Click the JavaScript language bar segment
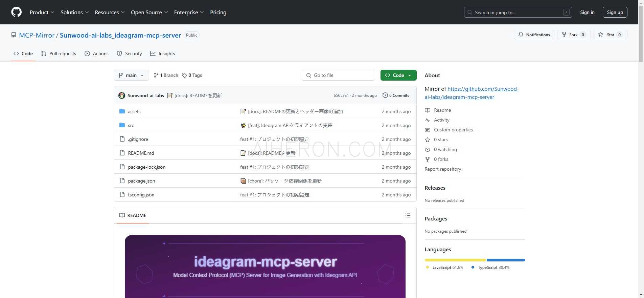This screenshot has height=298, width=644. click(455, 260)
